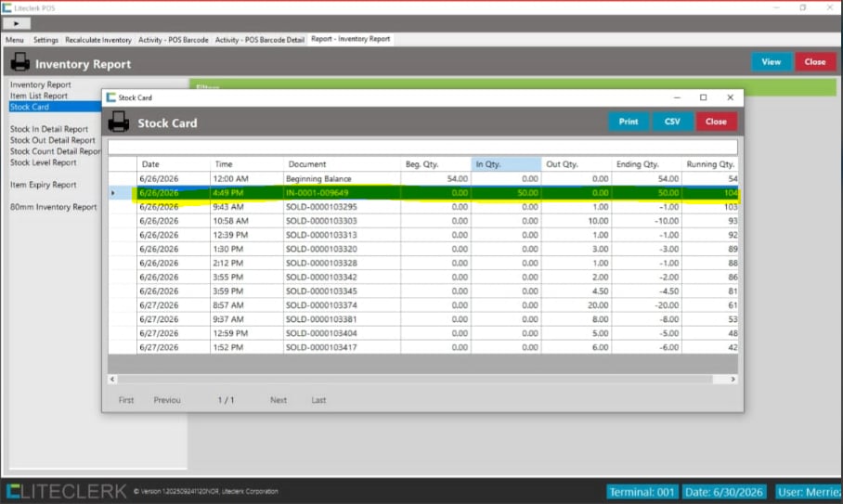The image size is (843, 504).
Task: Select Stock Card in report list
Action: (x=56, y=107)
